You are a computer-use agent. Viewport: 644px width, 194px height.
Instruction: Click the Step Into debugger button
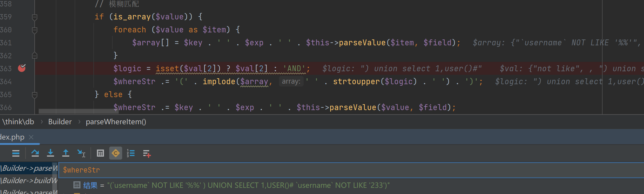click(x=51, y=153)
